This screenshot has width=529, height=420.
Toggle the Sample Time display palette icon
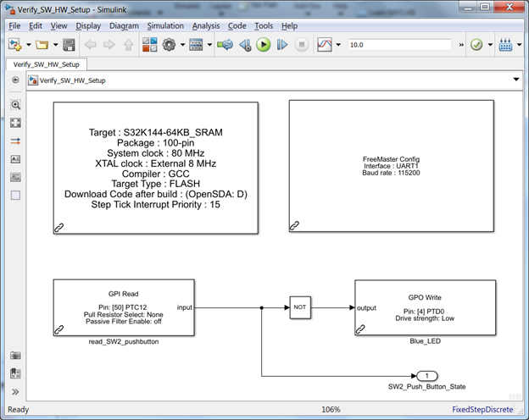15,141
